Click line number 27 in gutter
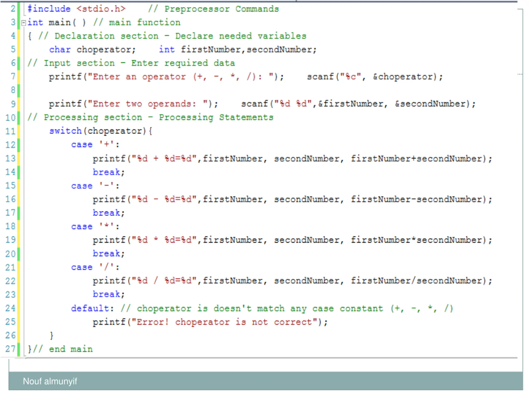Viewport: 532px width, 399px height. [10, 349]
